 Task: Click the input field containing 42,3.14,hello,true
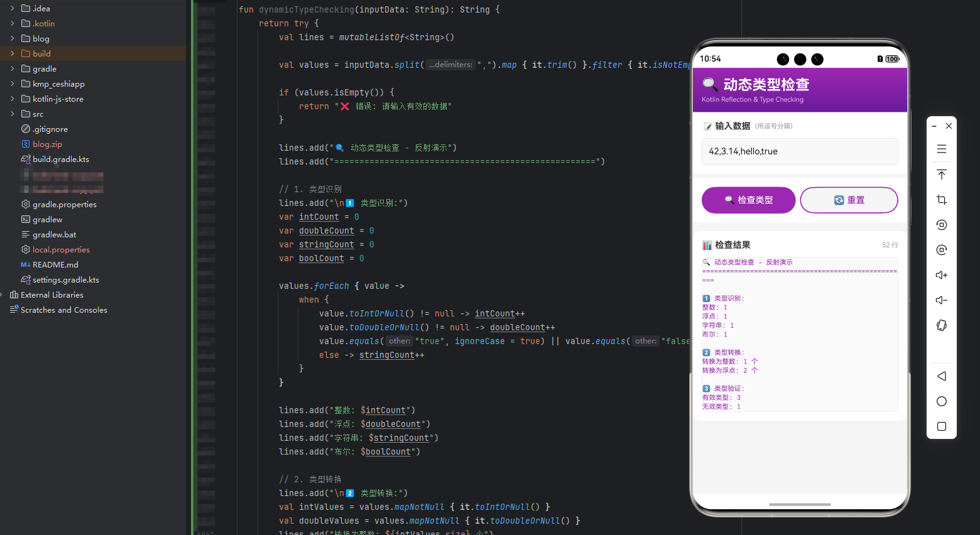click(800, 151)
